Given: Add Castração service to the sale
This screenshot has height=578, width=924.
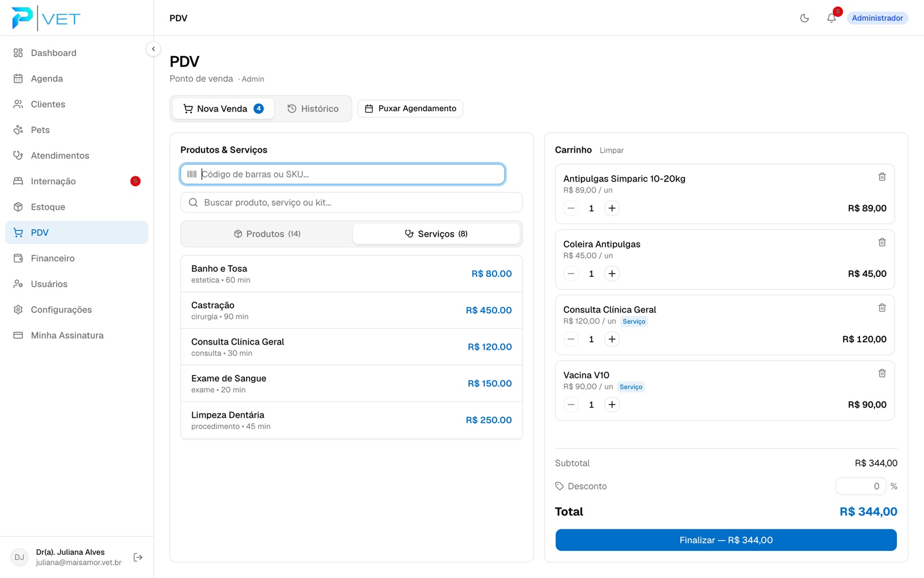Looking at the screenshot, I should click(352, 310).
